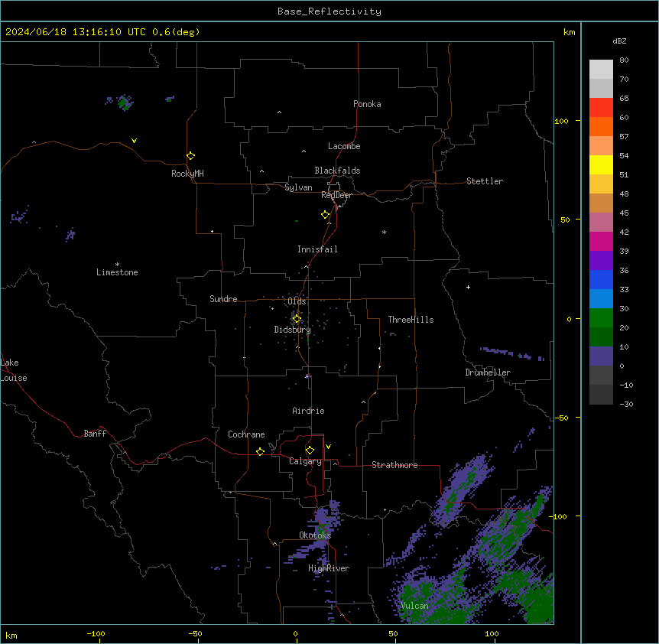Click the asterisk marker above Limestone label
This screenshot has width=659, height=644.
(117, 265)
